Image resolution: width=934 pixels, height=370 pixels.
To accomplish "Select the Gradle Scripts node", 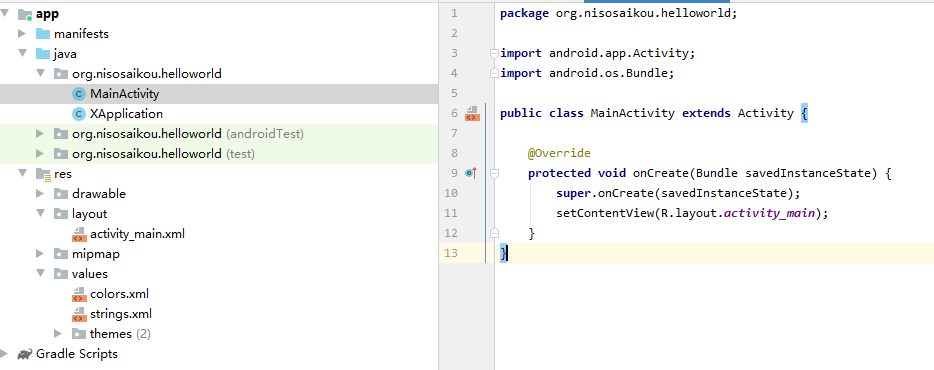I will click(x=77, y=354).
